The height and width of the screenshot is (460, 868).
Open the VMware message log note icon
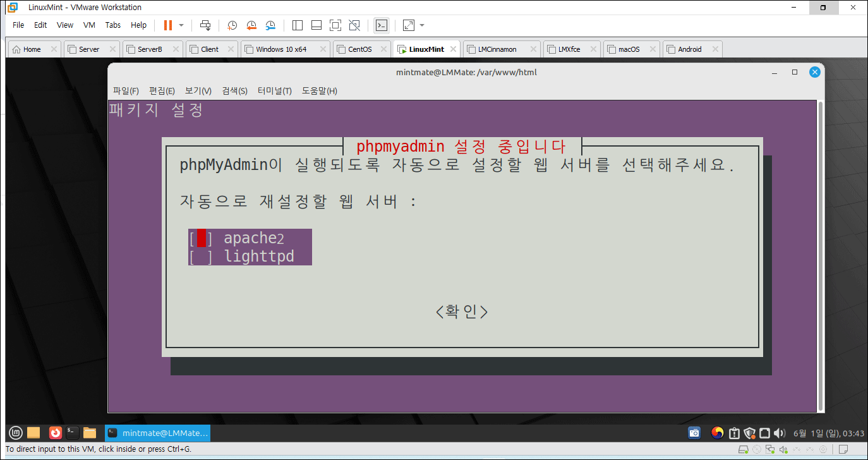843,449
